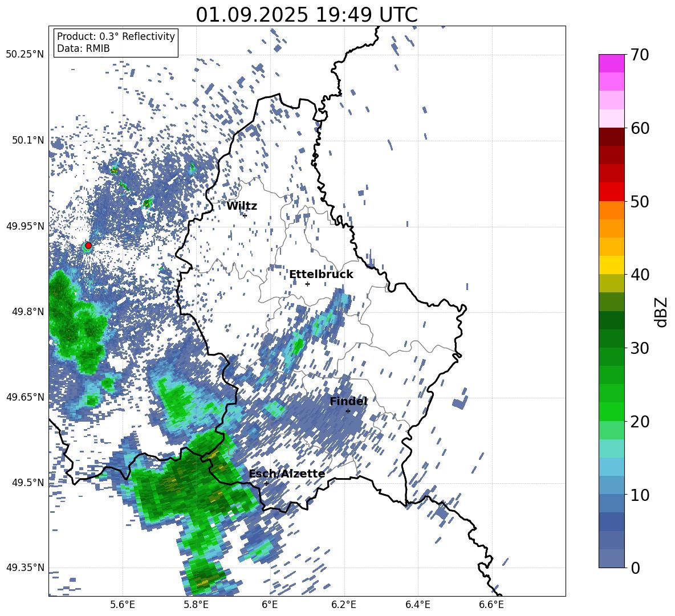This screenshot has height=616, width=675.
Task: Click the cross marker below Esch/Alzette
Action: [x=266, y=483]
